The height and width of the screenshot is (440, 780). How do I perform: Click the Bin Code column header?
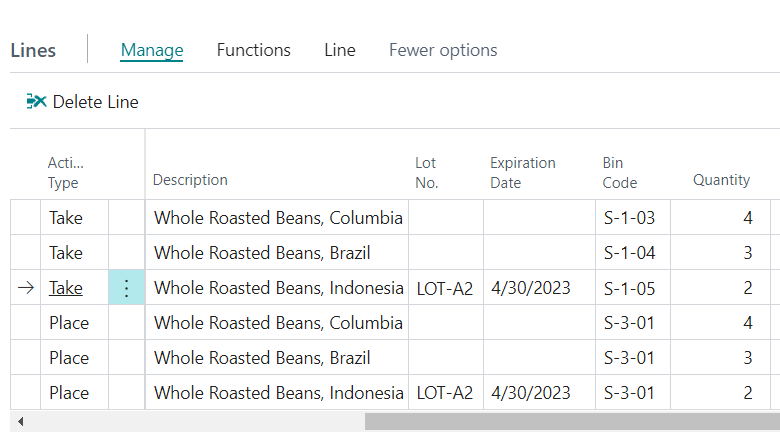tap(620, 172)
